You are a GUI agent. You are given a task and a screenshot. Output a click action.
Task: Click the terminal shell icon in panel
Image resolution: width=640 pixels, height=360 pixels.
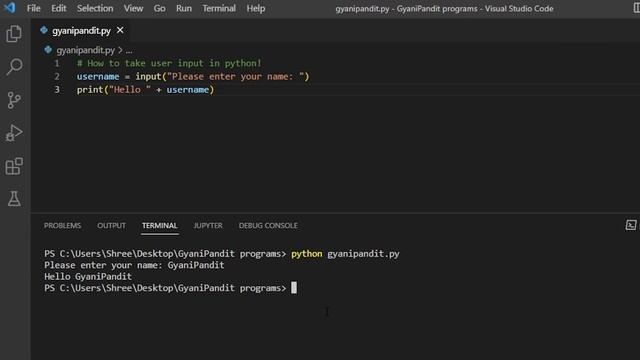[631, 225]
